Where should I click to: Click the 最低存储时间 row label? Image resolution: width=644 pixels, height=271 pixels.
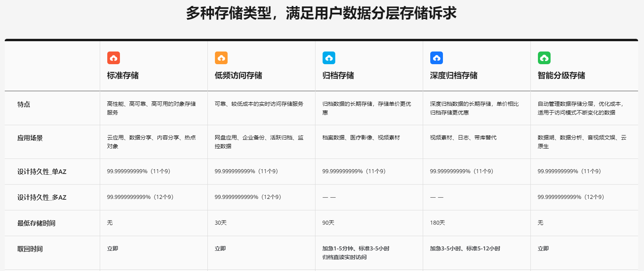tap(36, 223)
